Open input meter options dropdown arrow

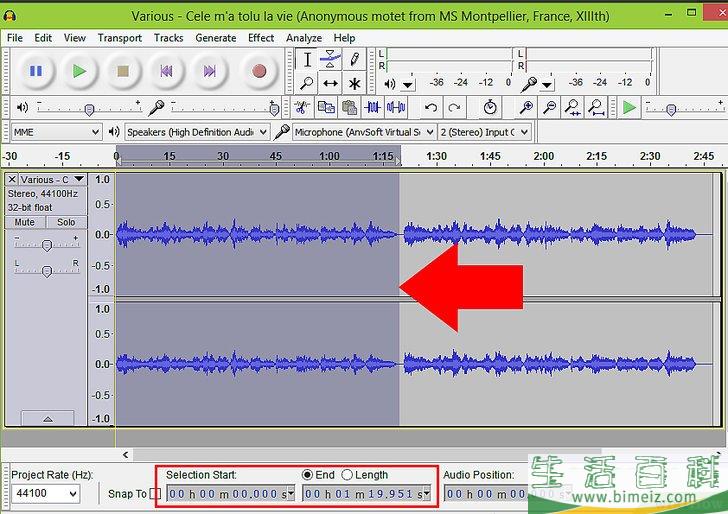pyautogui.click(x=547, y=85)
